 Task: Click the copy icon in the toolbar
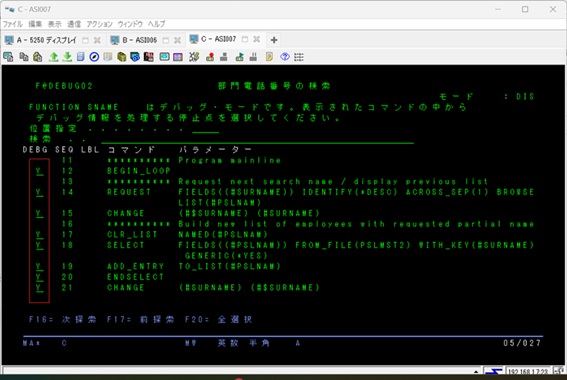point(24,57)
